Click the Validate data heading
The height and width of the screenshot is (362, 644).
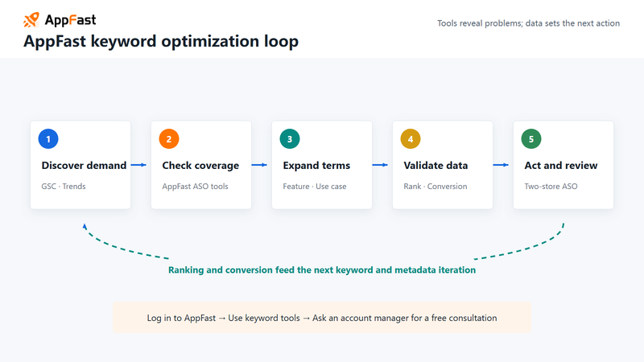[436, 166]
